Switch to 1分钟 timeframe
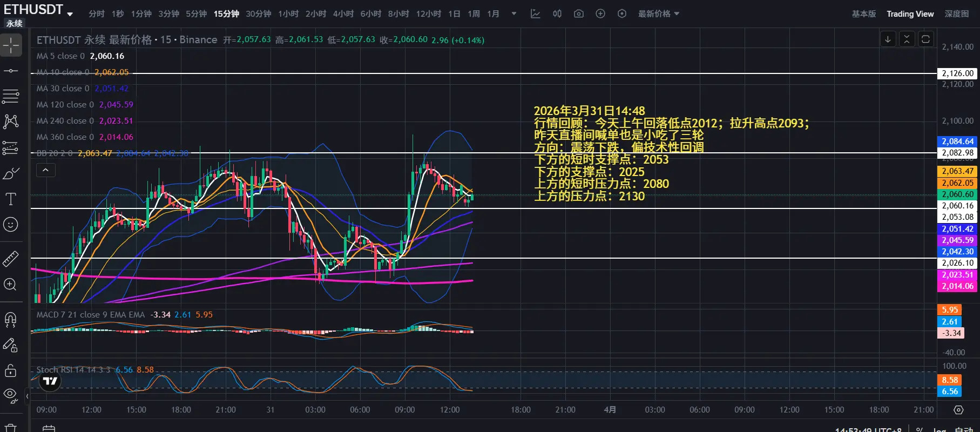 pyautogui.click(x=141, y=13)
